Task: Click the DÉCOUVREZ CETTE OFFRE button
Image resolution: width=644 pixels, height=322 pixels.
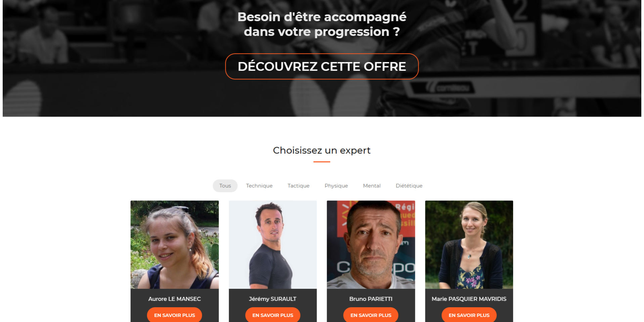Action: click(x=322, y=66)
